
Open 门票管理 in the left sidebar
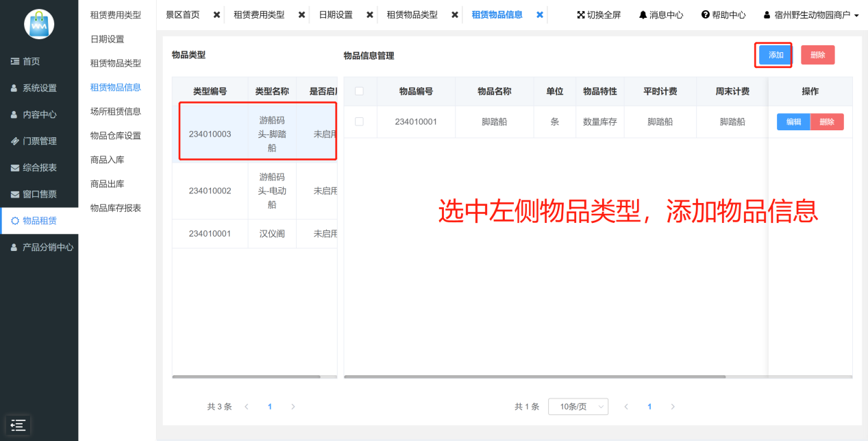coord(39,141)
